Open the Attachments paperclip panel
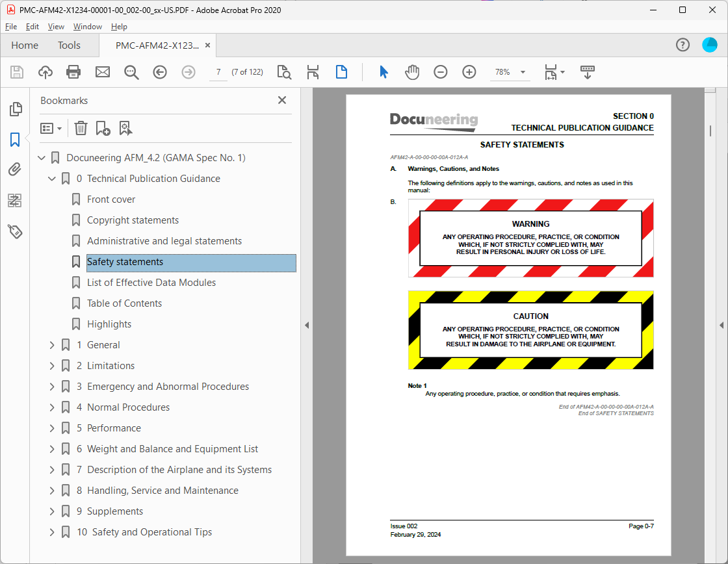Viewport: 728px width, 564px height. (x=15, y=170)
